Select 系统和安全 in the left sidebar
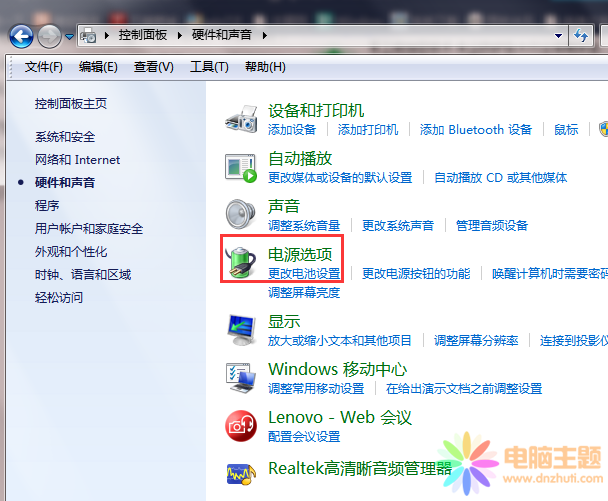The image size is (608, 501). click(x=65, y=137)
